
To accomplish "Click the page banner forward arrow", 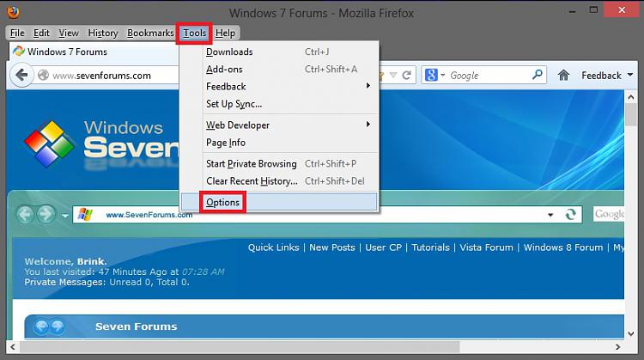I will pos(46,214).
